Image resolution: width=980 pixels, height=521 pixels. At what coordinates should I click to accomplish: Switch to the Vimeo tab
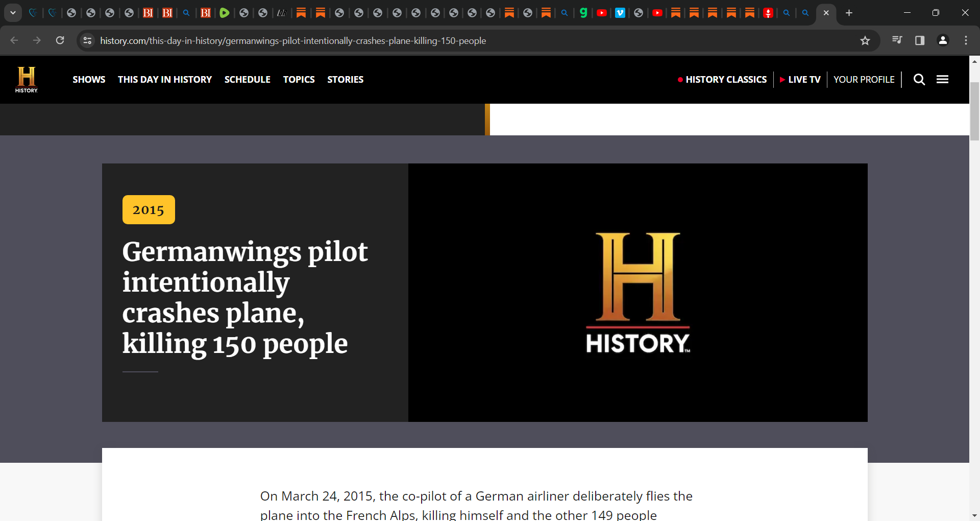pos(620,13)
